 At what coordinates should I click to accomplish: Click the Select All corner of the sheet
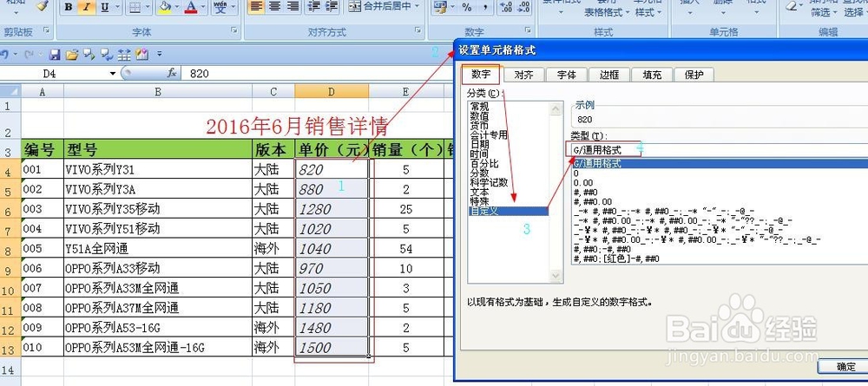[x=10, y=91]
